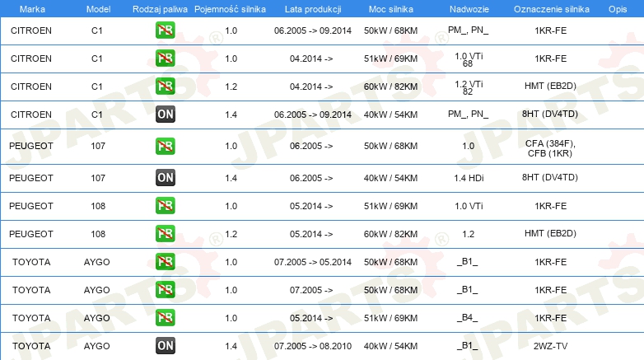The width and height of the screenshot is (644, 360).
Task: Click the Moc silnika column header
Action: pos(391,9)
